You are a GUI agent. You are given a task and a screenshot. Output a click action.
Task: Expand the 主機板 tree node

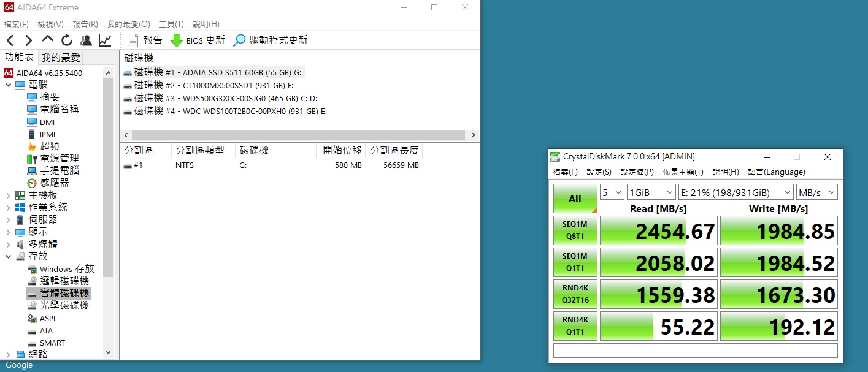(x=8, y=195)
